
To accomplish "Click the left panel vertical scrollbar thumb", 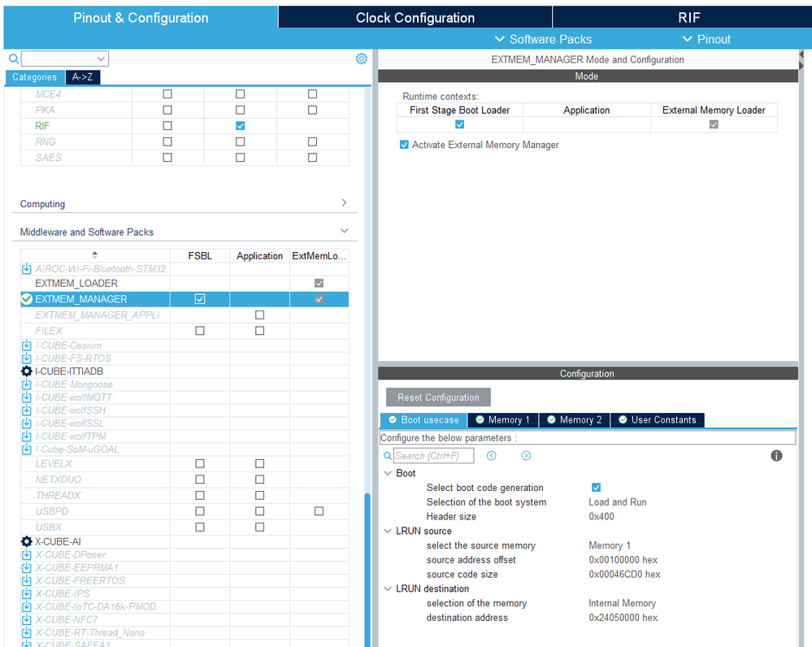I will [367, 570].
